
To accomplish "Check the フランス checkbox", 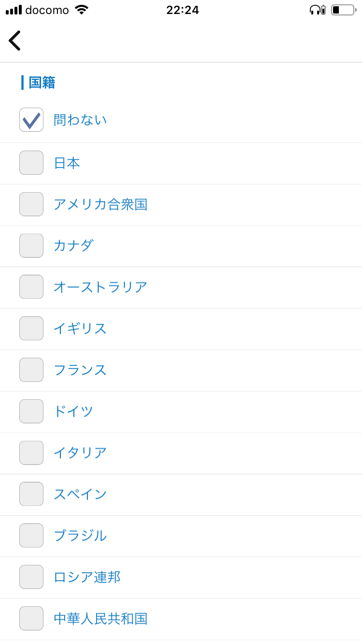I will pyautogui.click(x=31, y=370).
